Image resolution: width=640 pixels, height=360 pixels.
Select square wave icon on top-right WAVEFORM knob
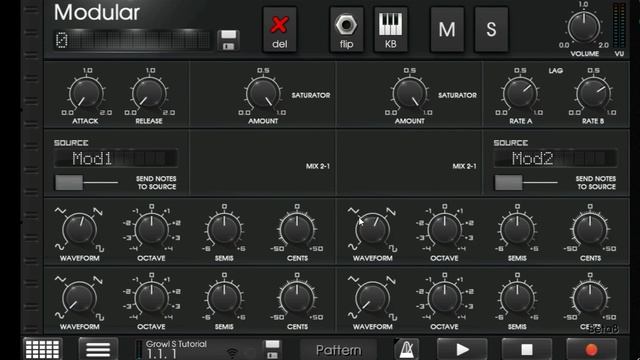click(393, 248)
